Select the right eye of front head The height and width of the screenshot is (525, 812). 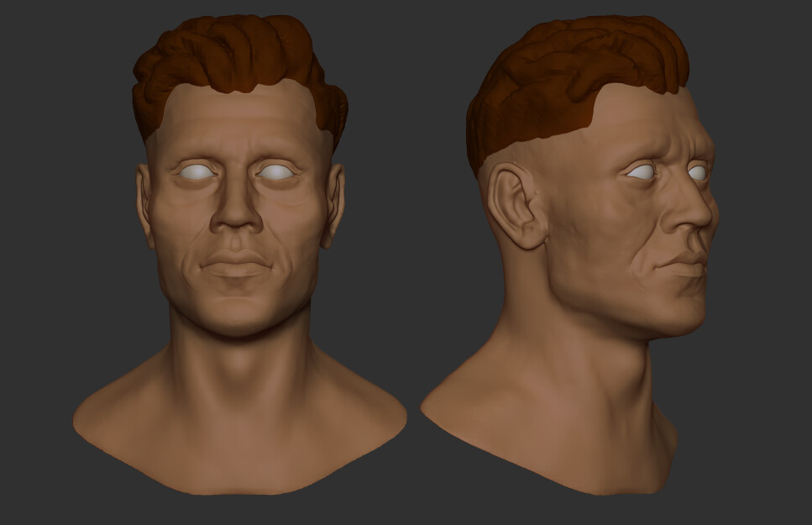(277, 170)
